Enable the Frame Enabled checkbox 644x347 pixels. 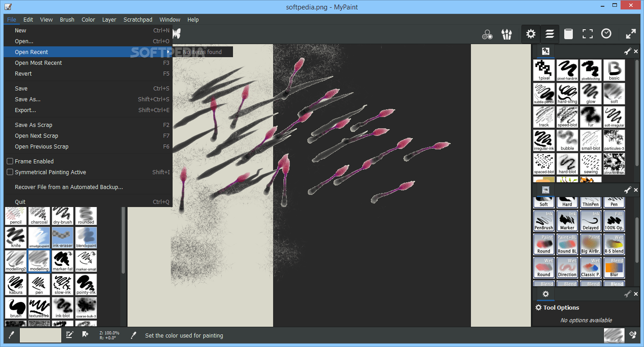(9, 161)
